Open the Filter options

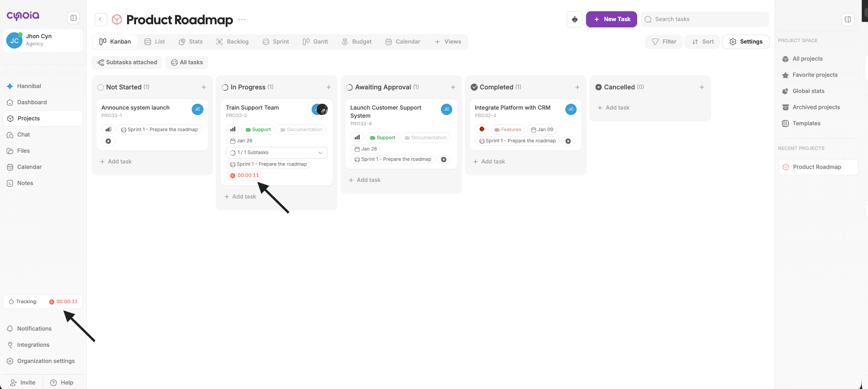point(664,42)
